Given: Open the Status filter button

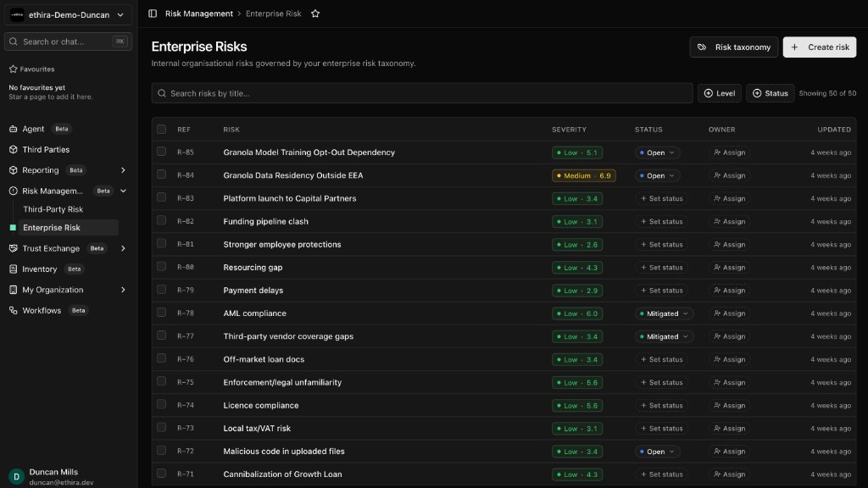Looking at the screenshot, I should coord(770,93).
